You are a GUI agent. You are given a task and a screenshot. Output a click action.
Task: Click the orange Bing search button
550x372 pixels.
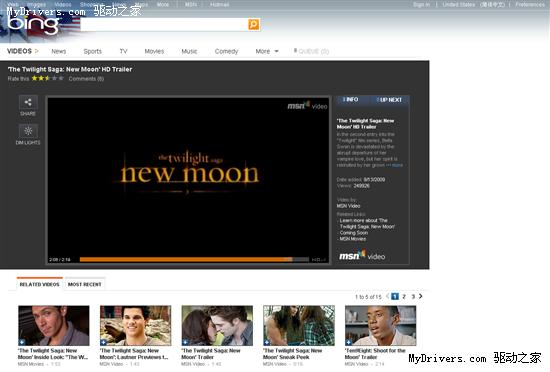tap(254, 24)
